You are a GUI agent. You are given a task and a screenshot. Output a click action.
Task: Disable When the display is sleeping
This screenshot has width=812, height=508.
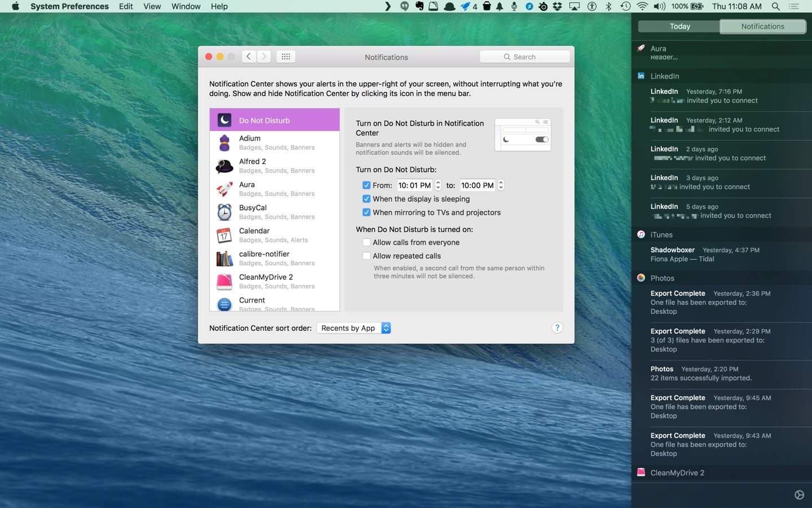pyautogui.click(x=367, y=199)
